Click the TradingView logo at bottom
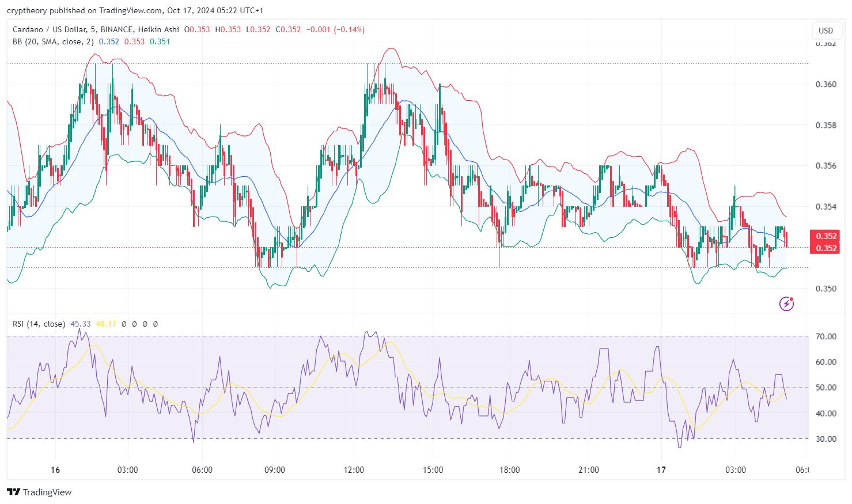 click(x=39, y=492)
